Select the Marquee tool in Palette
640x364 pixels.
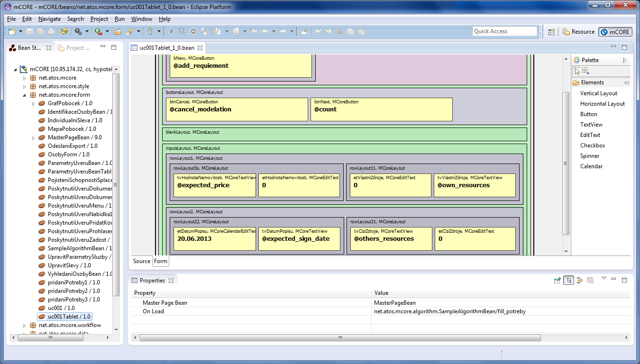585,71
